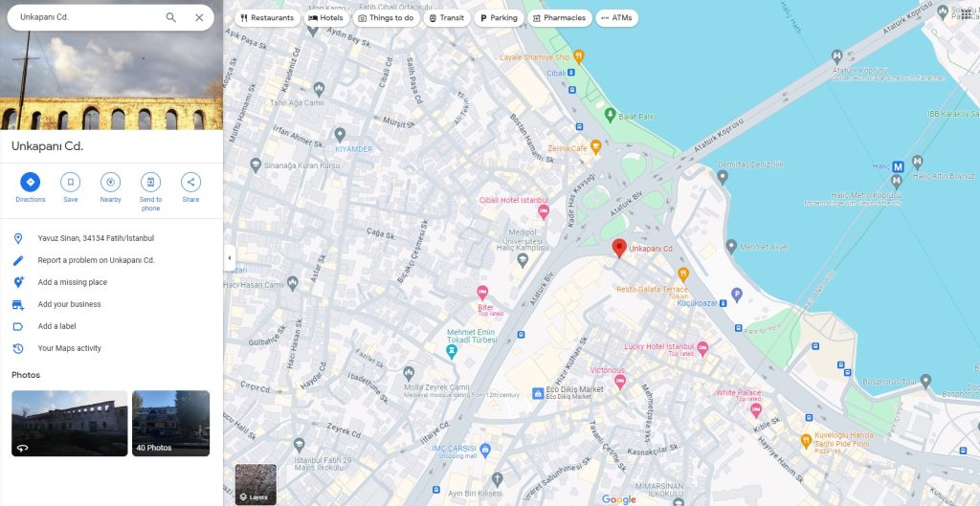
Task: Click the Cibali bus stop icon
Action: tap(571, 73)
